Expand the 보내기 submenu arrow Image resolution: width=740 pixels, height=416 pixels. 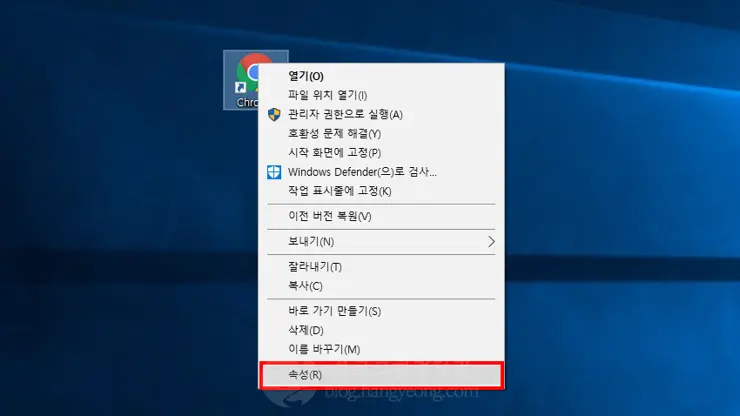[x=491, y=242]
